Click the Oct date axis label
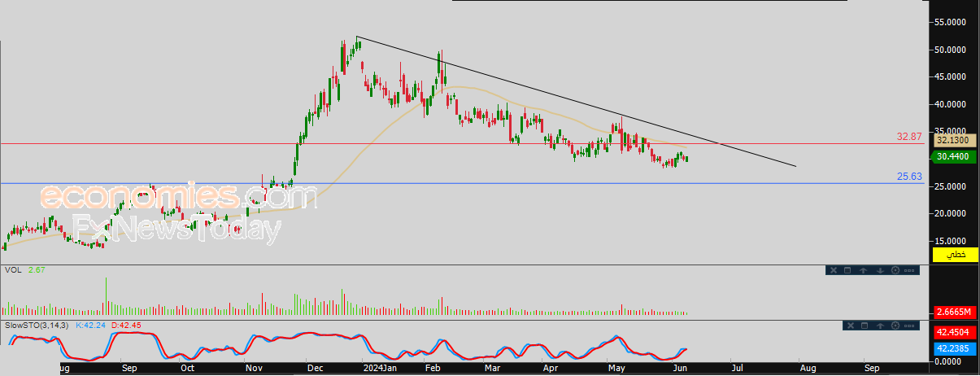The height and width of the screenshot is (376, 980). tap(188, 368)
